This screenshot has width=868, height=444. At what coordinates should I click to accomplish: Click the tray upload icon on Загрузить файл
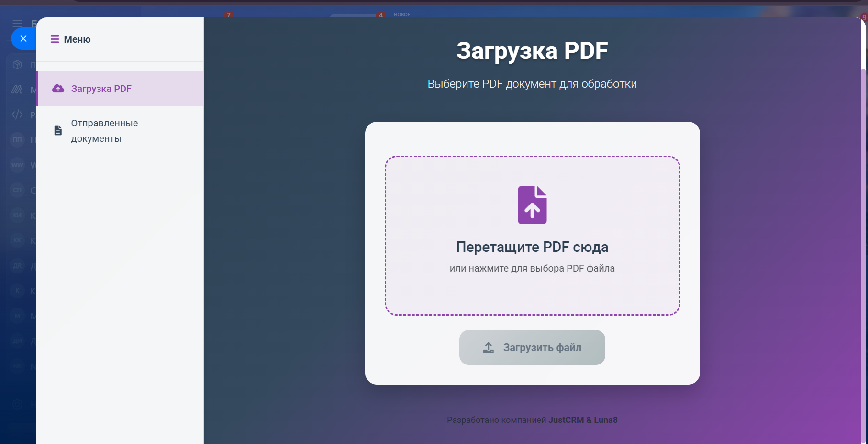click(x=489, y=348)
